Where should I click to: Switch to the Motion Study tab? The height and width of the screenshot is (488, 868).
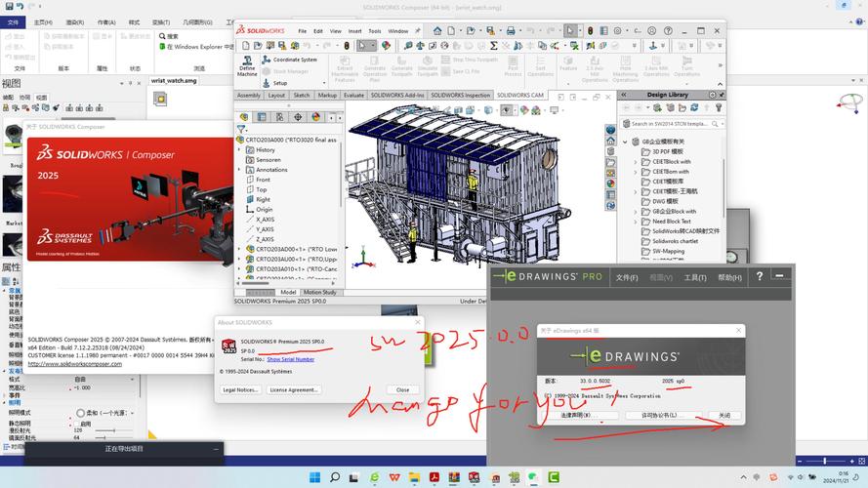point(319,292)
